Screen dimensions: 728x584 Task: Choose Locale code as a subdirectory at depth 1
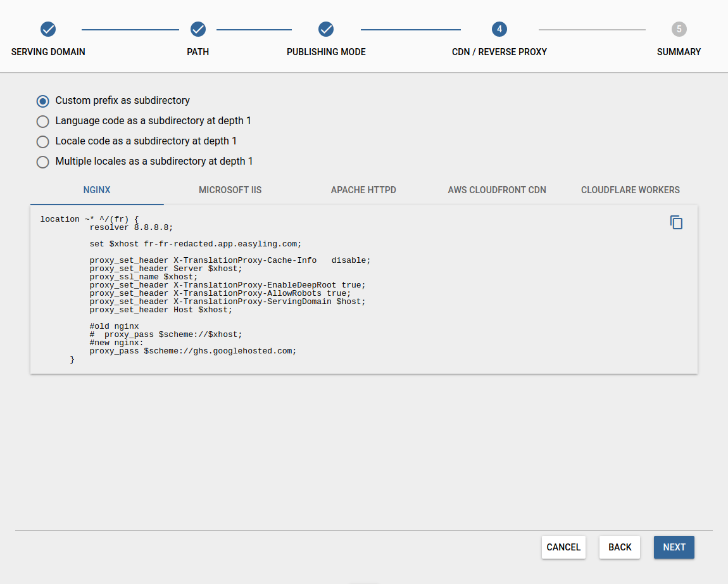[x=42, y=141]
